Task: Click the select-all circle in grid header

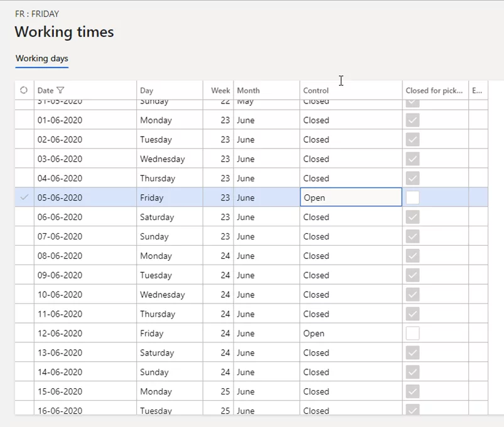Action: point(24,90)
